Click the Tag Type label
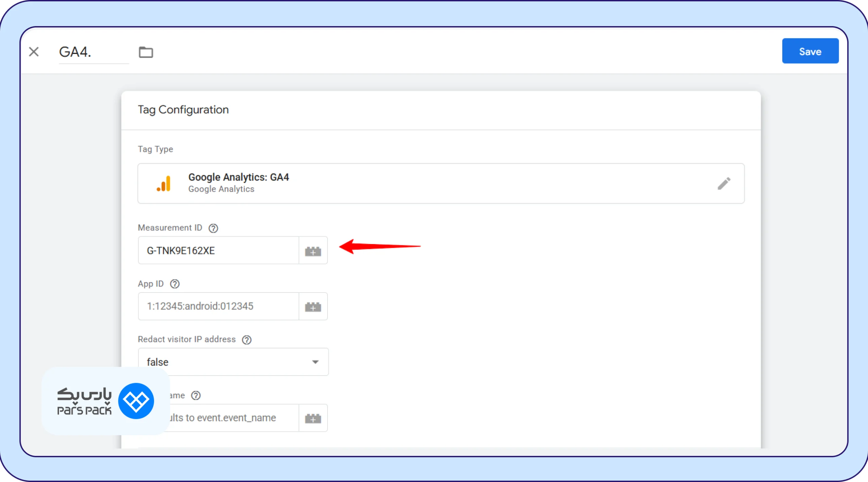Image resolution: width=868 pixels, height=482 pixels. [155, 149]
